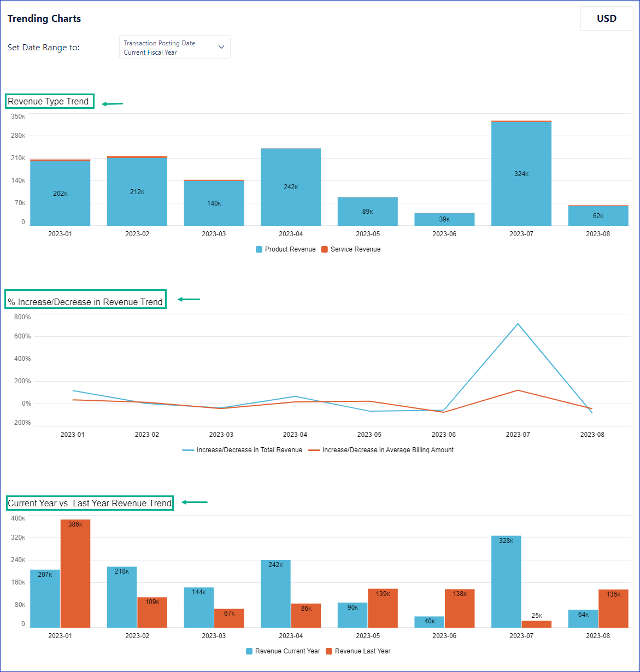This screenshot has height=672, width=640.
Task: Click the Trending Charts heading
Action: tap(44, 19)
